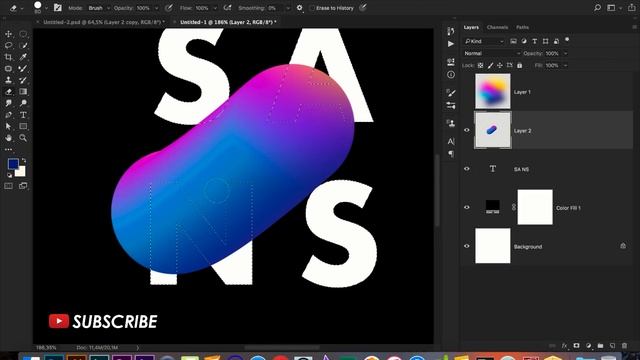This screenshot has height=360, width=640.
Task: Enable airbrush build-up effect
Action: coord(228,8)
